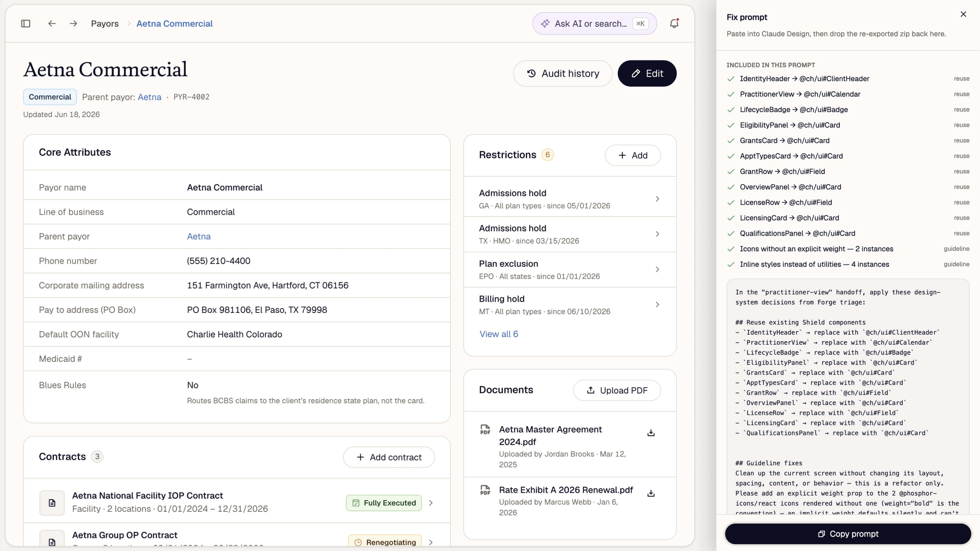Go back with the left arrow
Screen dimensions: 980x551
coord(52,24)
